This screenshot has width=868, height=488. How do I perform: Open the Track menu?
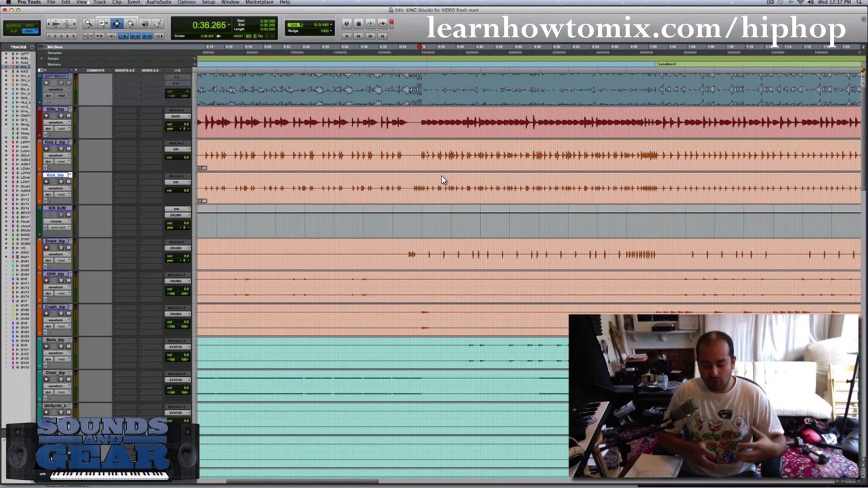tap(99, 2)
